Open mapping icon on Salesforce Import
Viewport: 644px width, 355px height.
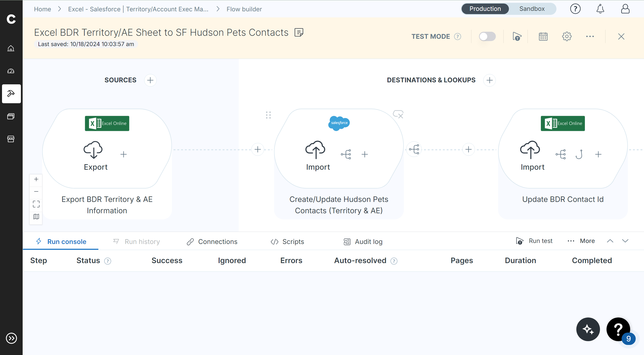point(346,154)
